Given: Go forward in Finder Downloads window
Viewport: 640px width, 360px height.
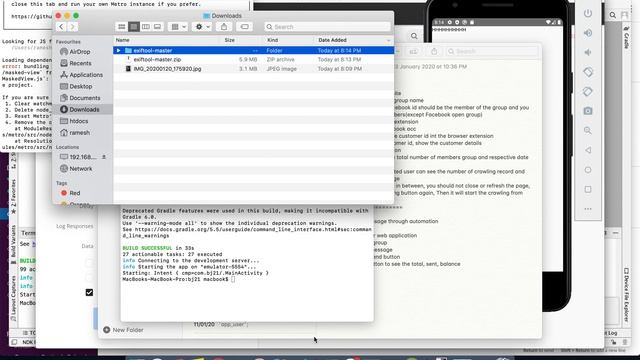Looking at the screenshot, I should tap(72, 27).
